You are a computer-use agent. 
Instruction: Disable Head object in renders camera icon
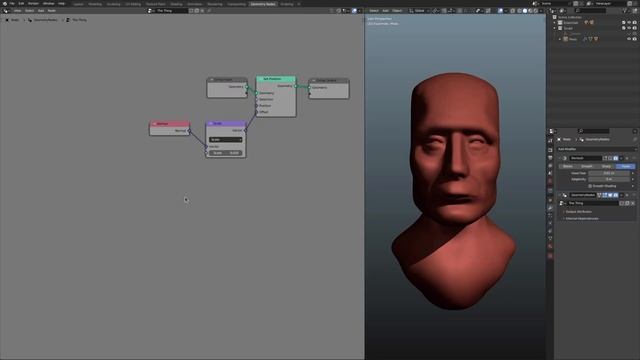tap(634, 39)
